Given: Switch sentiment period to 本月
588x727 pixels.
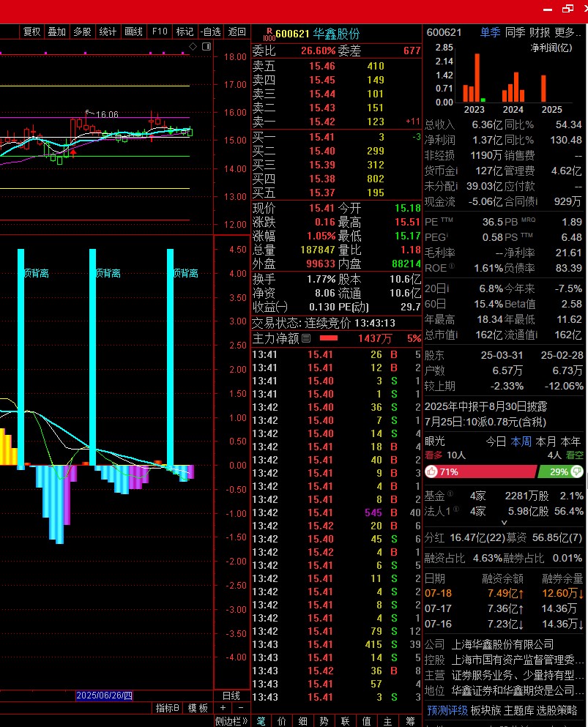Looking at the screenshot, I should click(546, 441).
